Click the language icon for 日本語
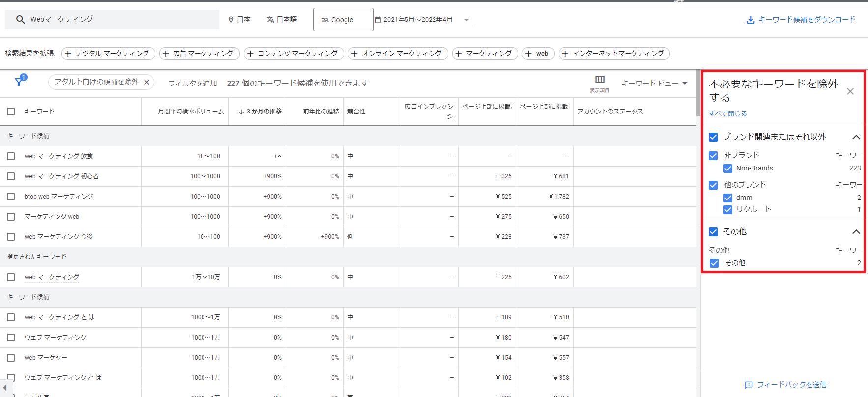Image resolution: width=868 pixels, height=397 pixels. [x=270, y=20]
